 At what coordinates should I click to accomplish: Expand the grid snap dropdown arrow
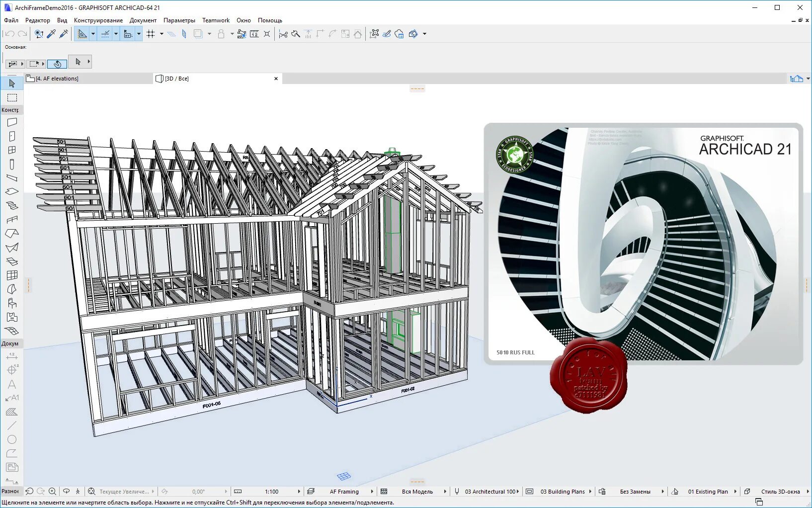click(x=162, y=34)
